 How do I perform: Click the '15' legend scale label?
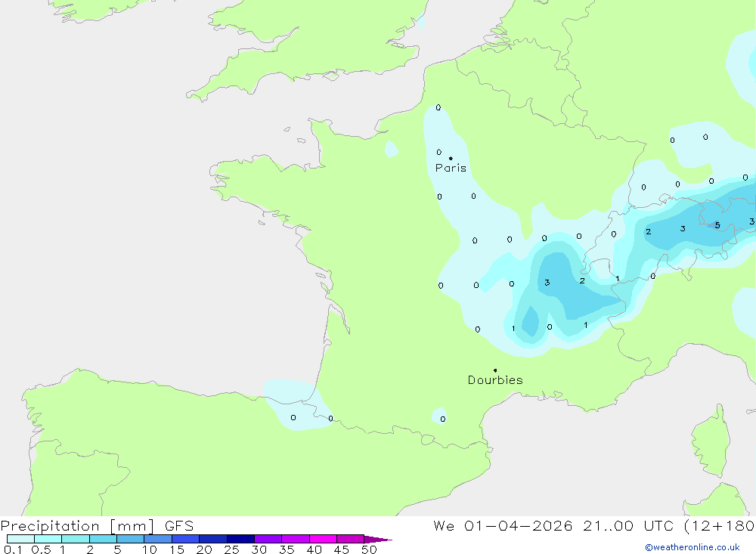[177, 549]
